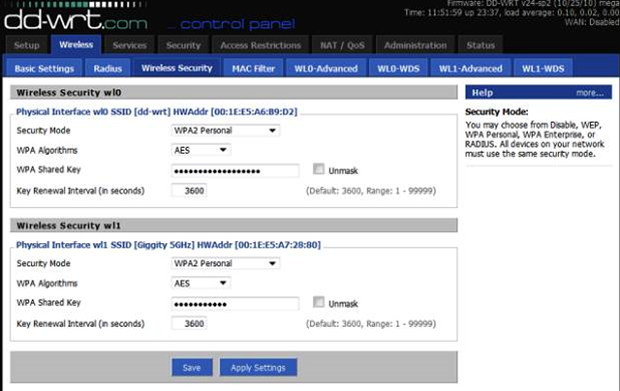Focus the wl1 WPA Shared Key field
This screenshot has width=620, height=391.
click(235, 304)
